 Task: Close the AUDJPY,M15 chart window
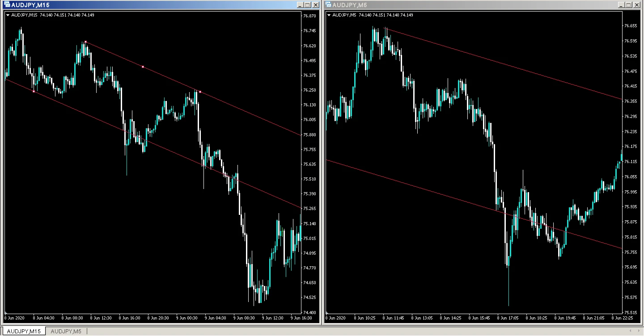click(x=315, y=5)
